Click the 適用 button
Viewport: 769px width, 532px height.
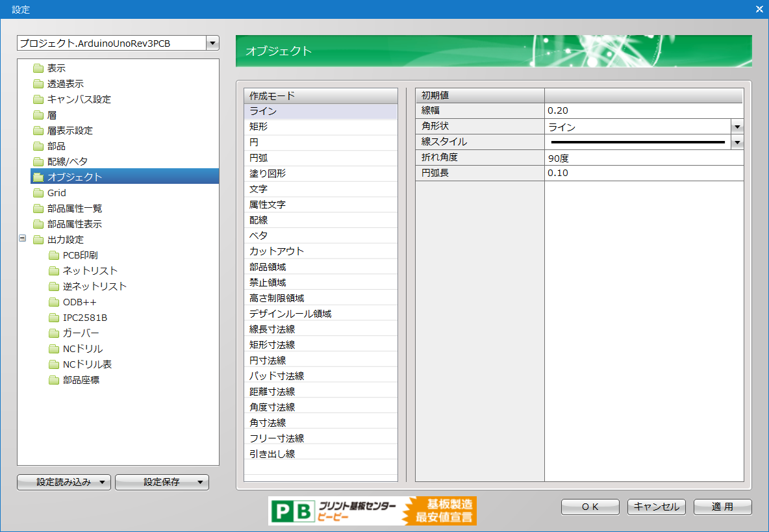(722, 507)
